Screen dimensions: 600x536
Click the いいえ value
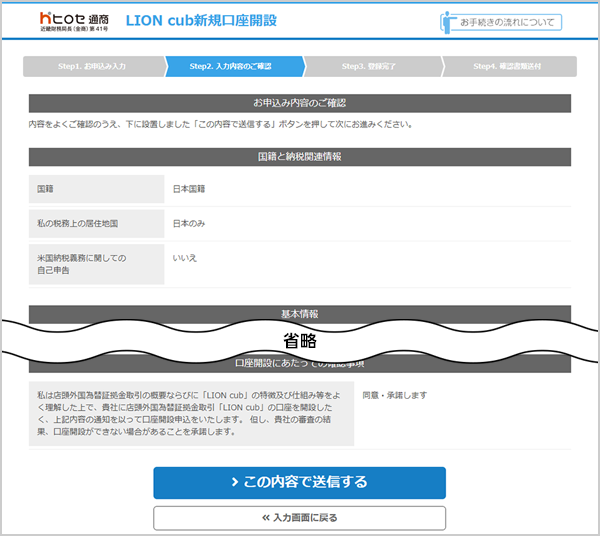[185, 258]
